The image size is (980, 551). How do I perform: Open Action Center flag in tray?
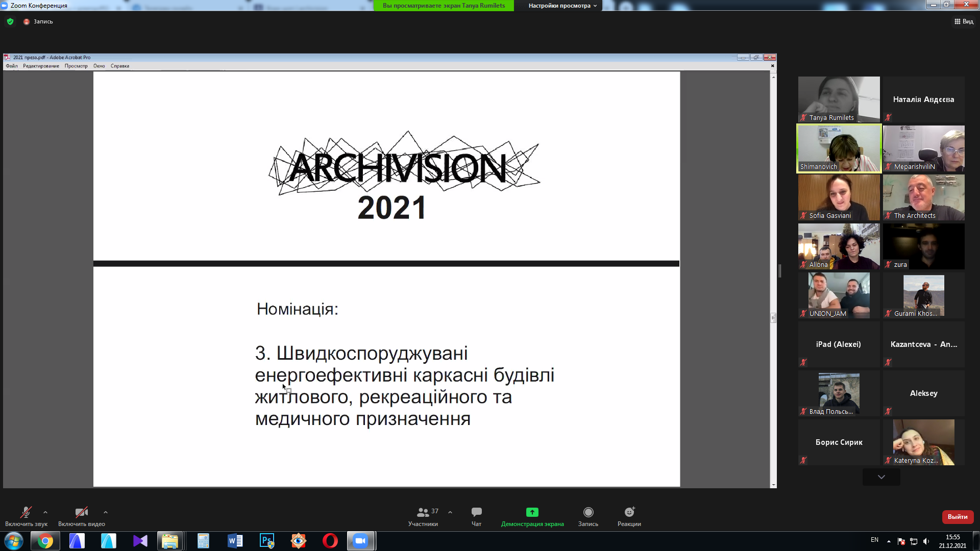(901, 541)
